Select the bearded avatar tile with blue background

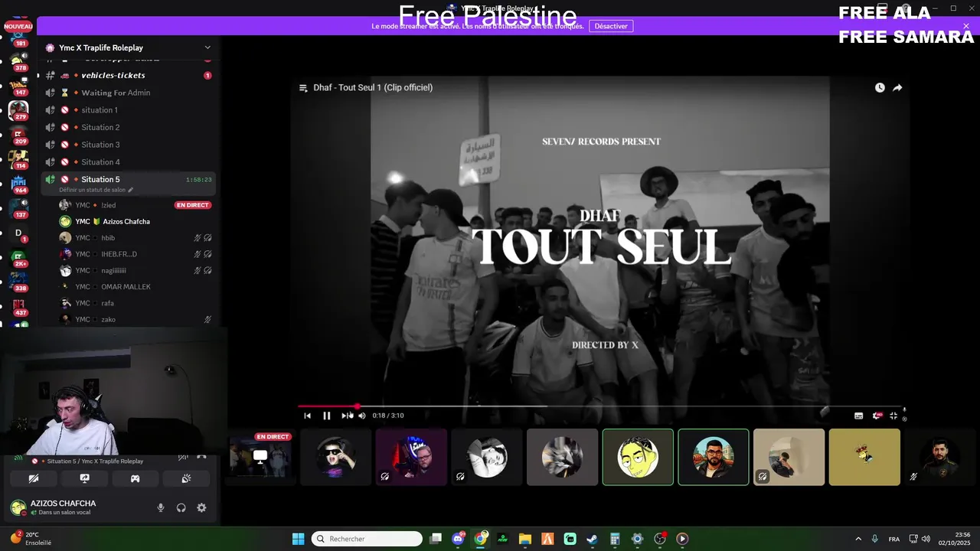pos(714,457)
